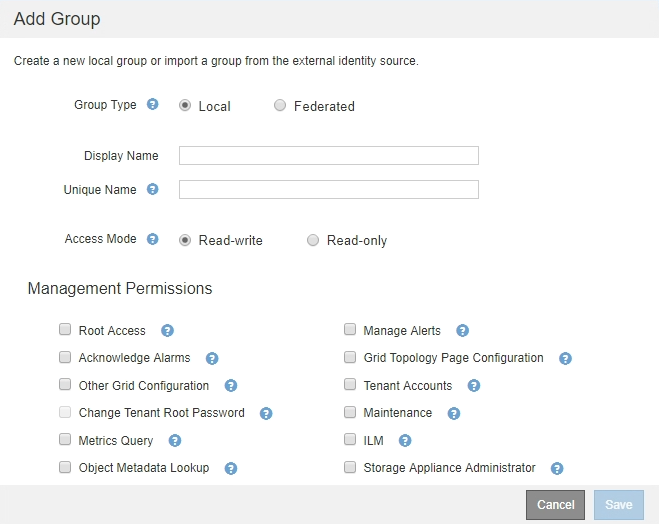The image size is (659, 524).
Task: Show Metrics Query help icon
Action: pyautogui.click(x=175, y=440)
